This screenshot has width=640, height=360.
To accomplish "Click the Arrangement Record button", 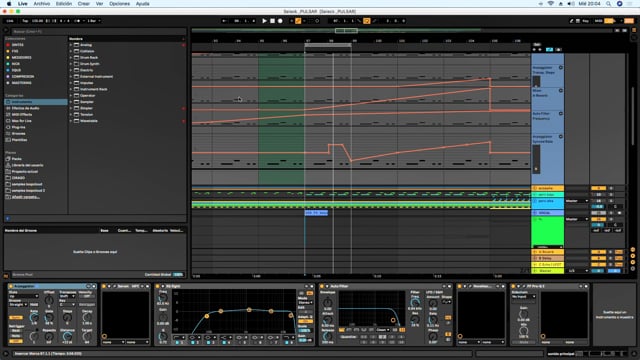I will (280, 21).
